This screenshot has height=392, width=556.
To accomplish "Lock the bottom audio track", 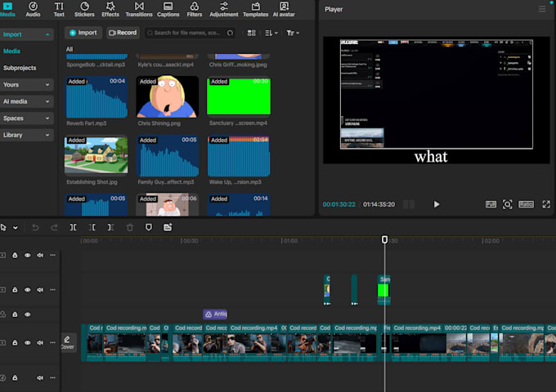I will pyautogui.click(x=15, y=378).
